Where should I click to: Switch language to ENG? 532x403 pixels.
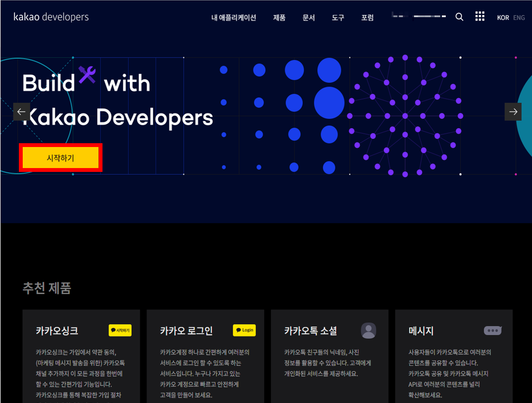point(519,18)
